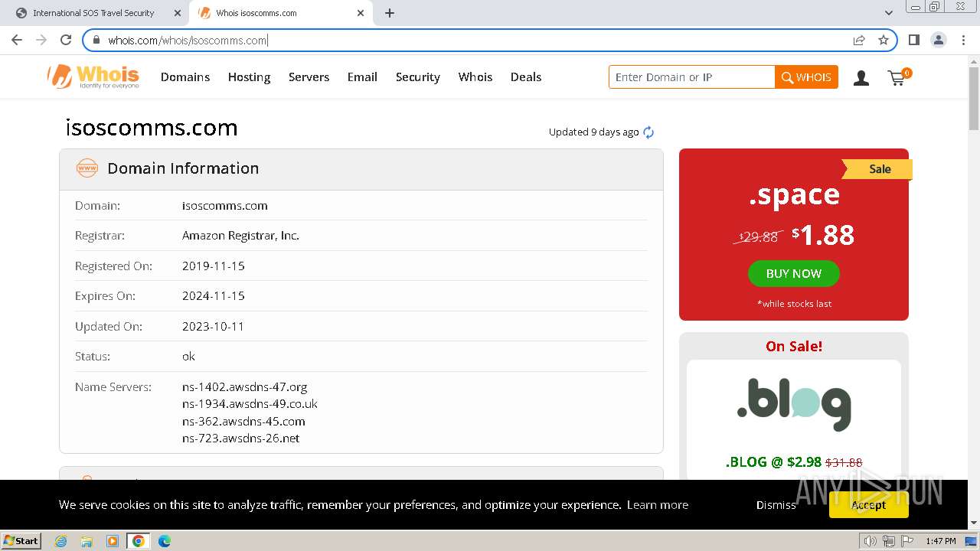Click the orange WHOIS search button
This screenshot has height=551, width=980.
[806, 77]
